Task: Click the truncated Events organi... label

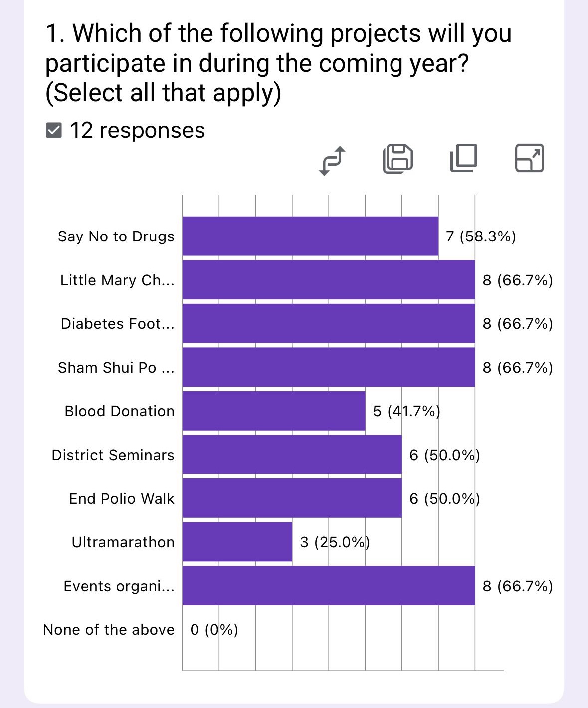Action: [119, 586]
